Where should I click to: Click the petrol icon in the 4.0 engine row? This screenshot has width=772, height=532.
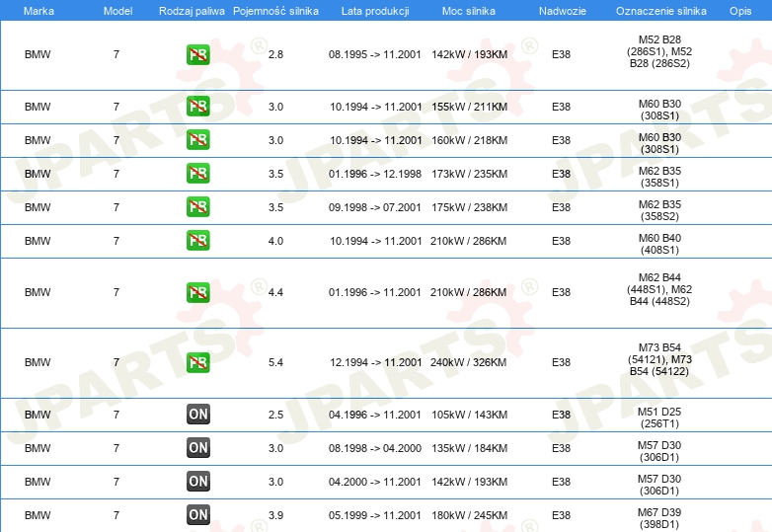(197, 240)
